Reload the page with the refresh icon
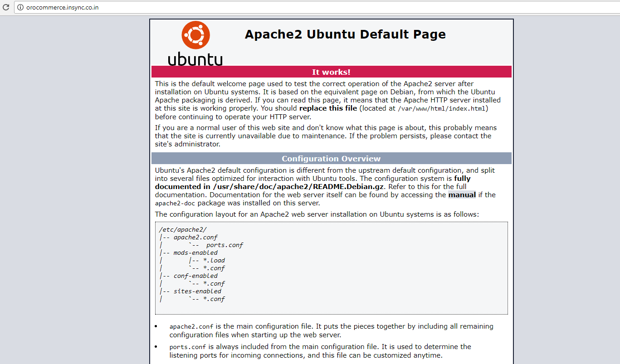The image size is (620, 364). click(x=6, y=8)
